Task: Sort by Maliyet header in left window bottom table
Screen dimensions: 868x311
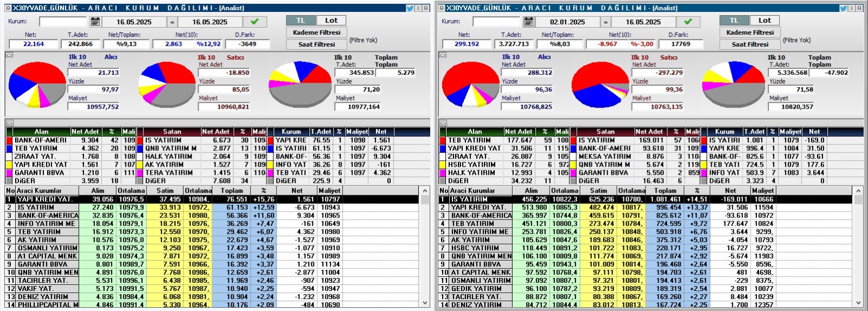Action: click(x=329, y=191)
